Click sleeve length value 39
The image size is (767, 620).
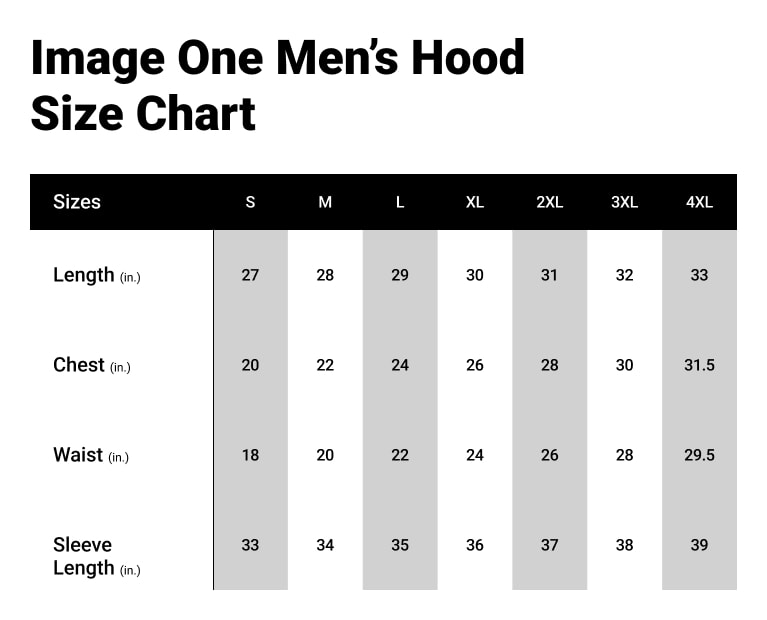click(x=699, y=545)
